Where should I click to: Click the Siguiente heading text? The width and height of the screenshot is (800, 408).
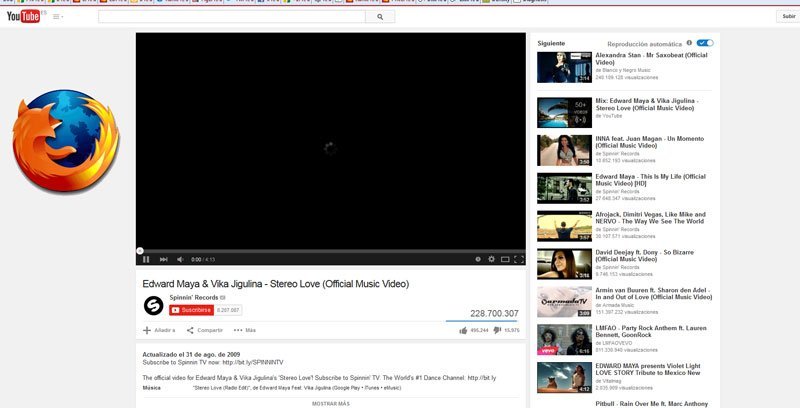pyautogui.click(x=551, y=43)
